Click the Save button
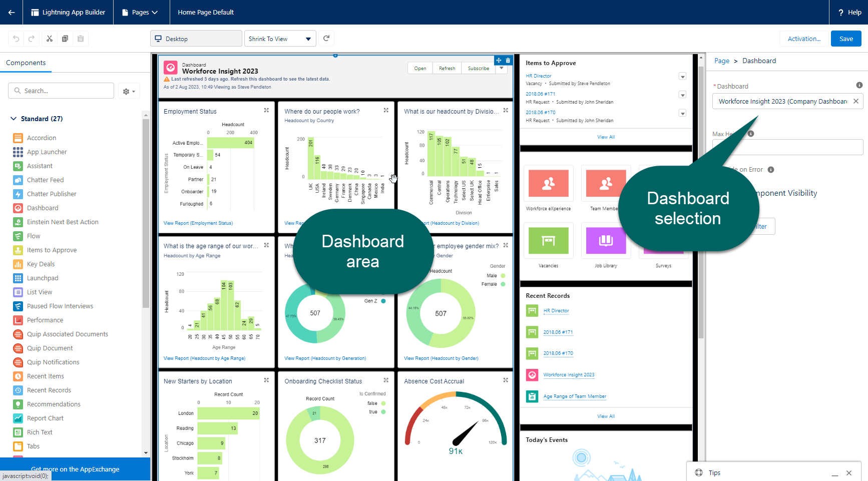This screenshot has width=868, height=481. click(x=845, y=39)
